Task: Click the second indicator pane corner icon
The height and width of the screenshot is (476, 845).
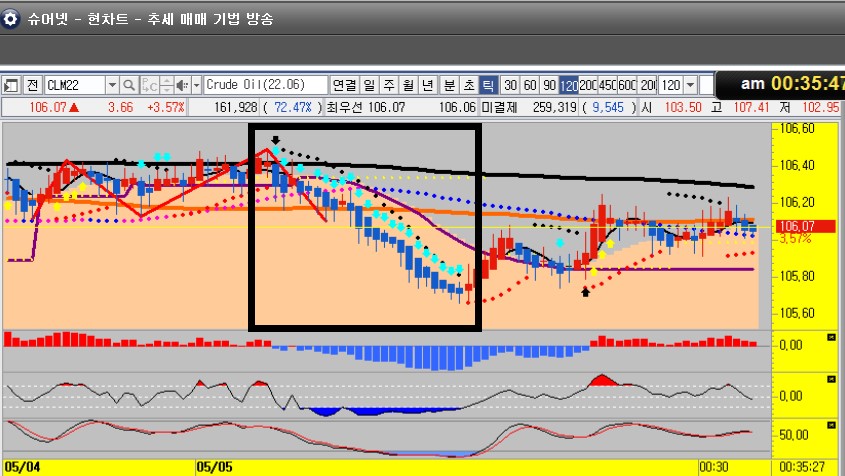Action: 831,380
